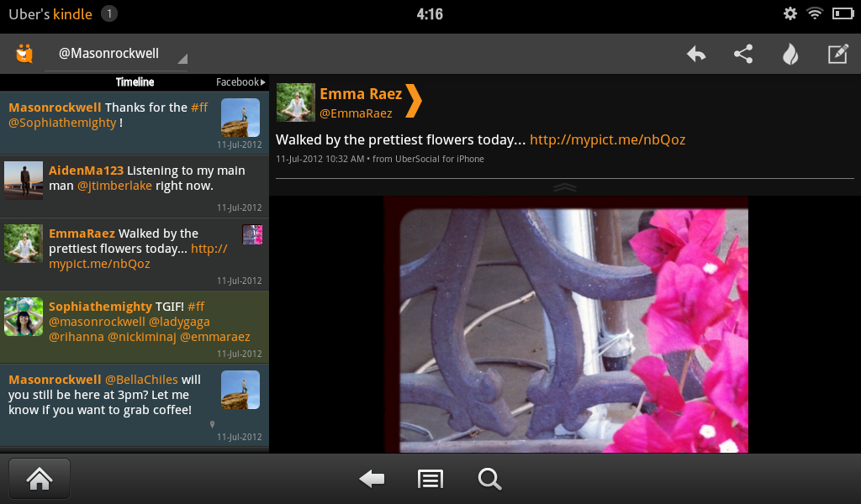Open the tweet list icon in bottom bar
Screen dimensions: 861x504
(430, 479)
